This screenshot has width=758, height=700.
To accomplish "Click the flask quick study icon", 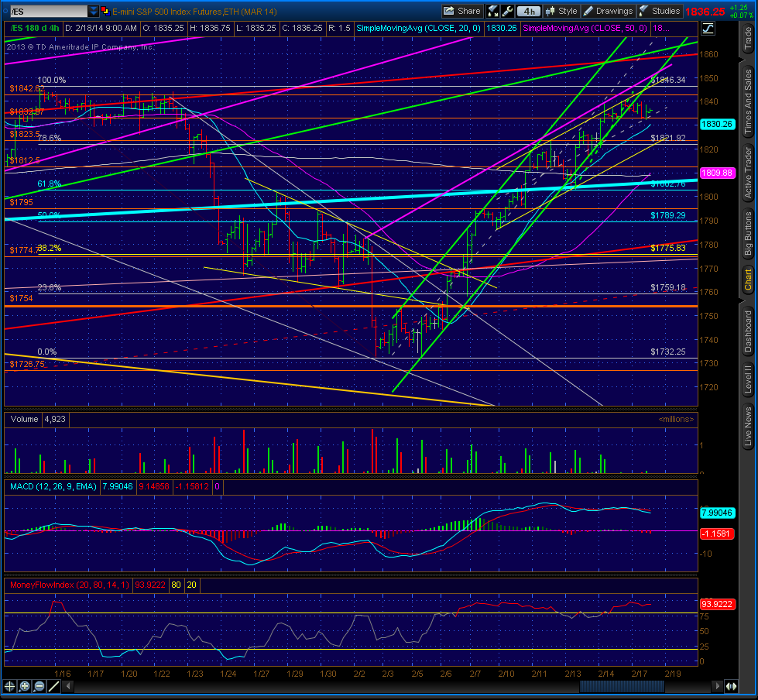I will tap(492, 11).
